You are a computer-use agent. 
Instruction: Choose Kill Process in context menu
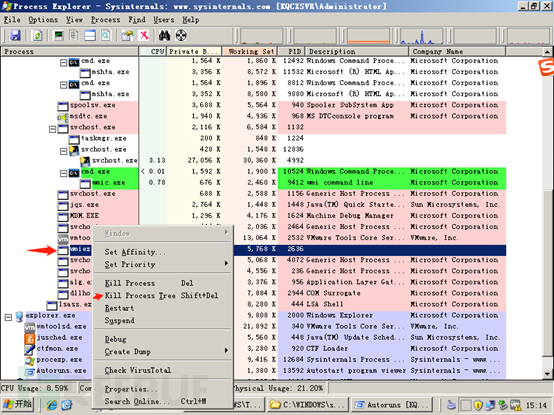coord(163,283)
